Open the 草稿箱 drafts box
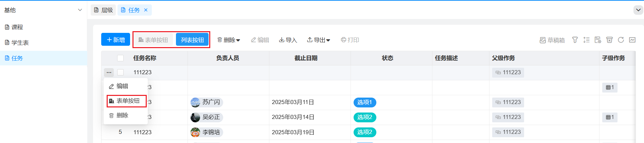The image size is (644, 143). tap(552, 40)
